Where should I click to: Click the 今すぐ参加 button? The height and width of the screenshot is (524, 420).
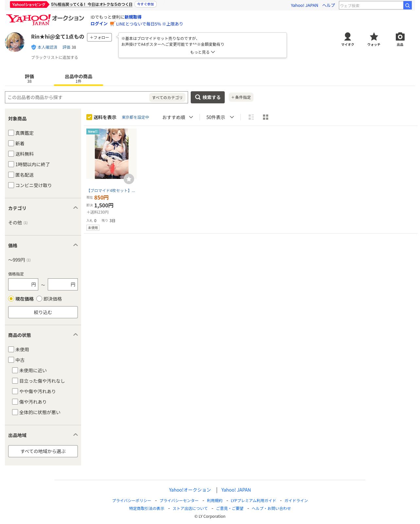point(146,4)
